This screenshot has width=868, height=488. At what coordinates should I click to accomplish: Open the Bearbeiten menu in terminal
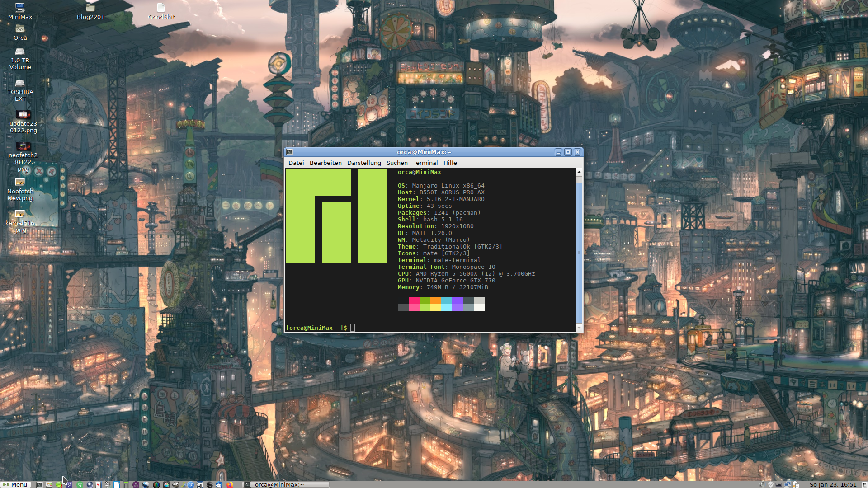point(325,163)
